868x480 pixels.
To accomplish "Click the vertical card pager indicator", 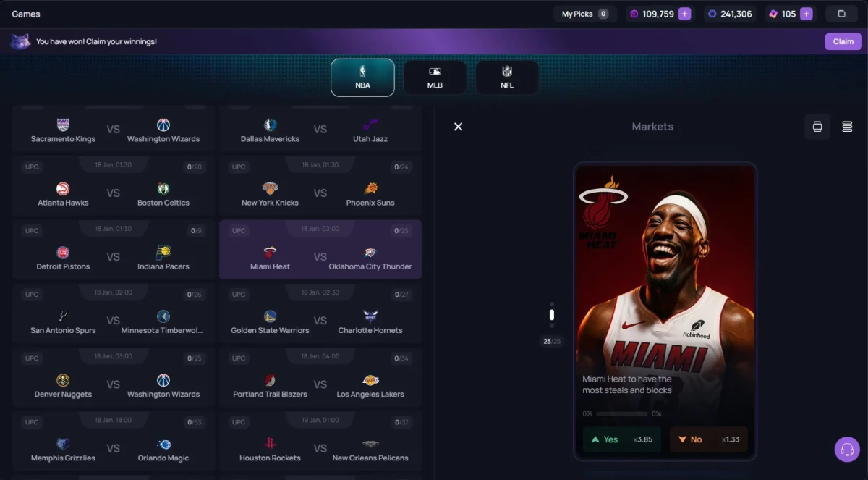I will [x=552, y=314].
